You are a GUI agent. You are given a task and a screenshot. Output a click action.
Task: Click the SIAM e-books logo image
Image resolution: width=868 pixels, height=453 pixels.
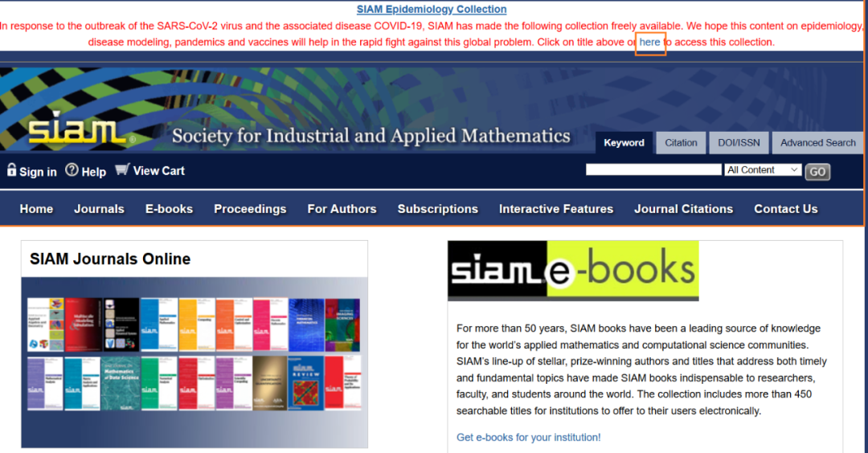click(572, 271)
